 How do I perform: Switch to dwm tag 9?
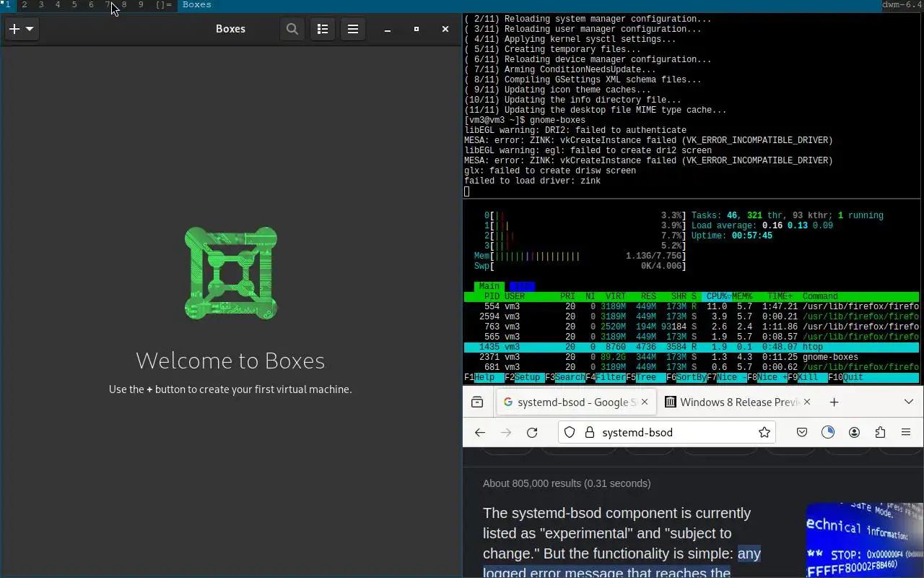[140, 5]
